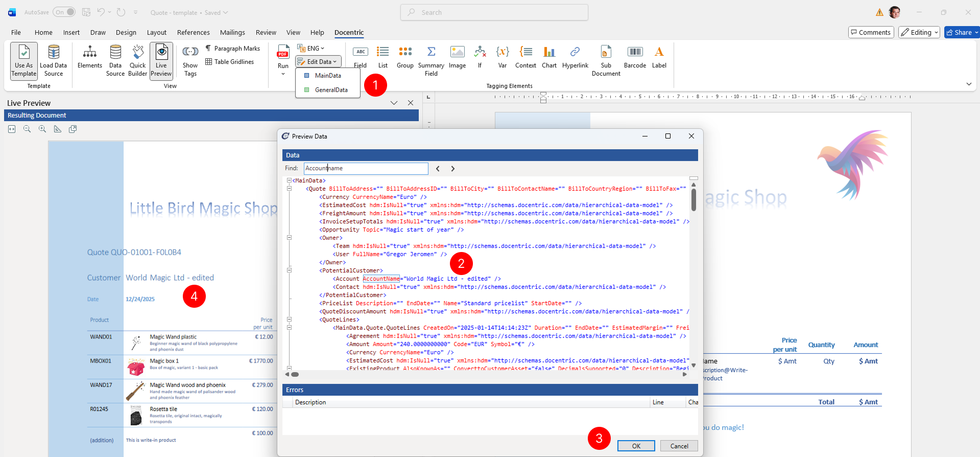The width and height of the screenshot is (980, 457).
Task: Collapse the ribbon with the chevron
Action: 969,84
